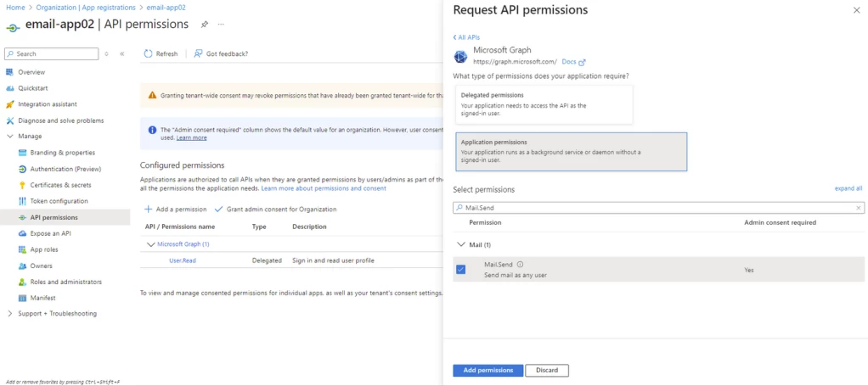This screenshot has height=386, width=868.
Task: Select Delegated permissions option
Action: pos(544,104)
